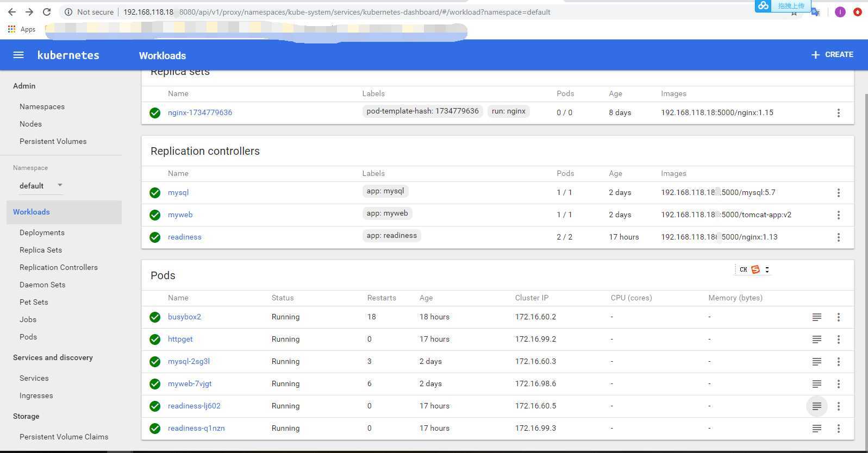868x453 pixels.
Task: Open actions menu for busybox2 pod
Action: 839,317
